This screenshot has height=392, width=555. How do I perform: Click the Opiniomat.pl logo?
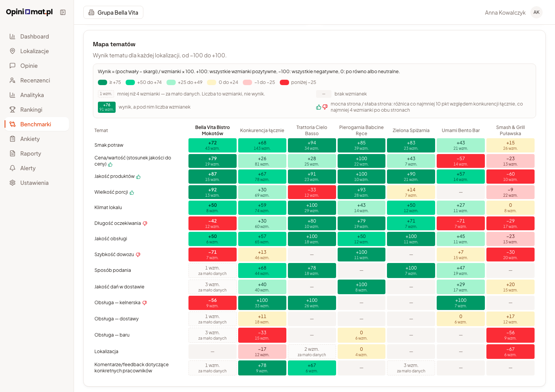[29, 12]
